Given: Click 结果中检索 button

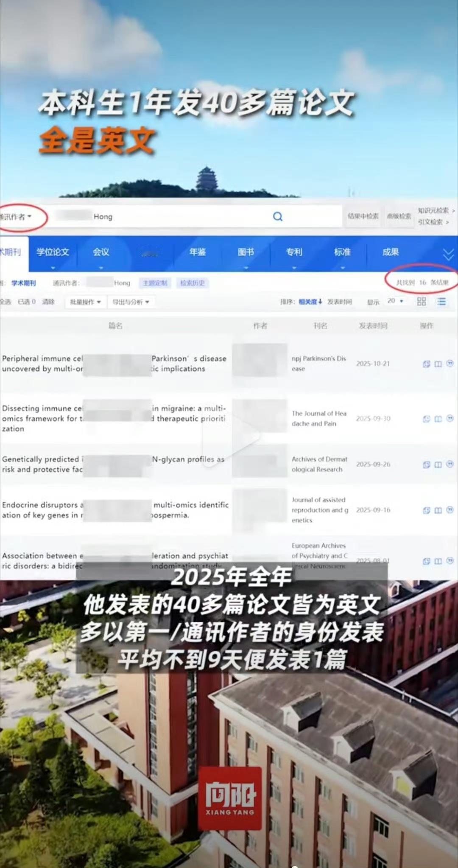Looking at the screenshot, I should point(363,216).
